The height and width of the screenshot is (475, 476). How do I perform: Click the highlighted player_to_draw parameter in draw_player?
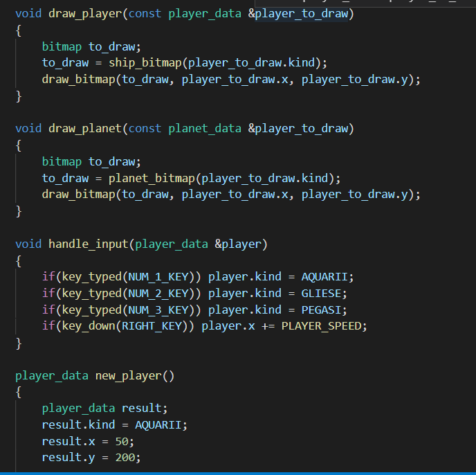(x=301, y=14)
